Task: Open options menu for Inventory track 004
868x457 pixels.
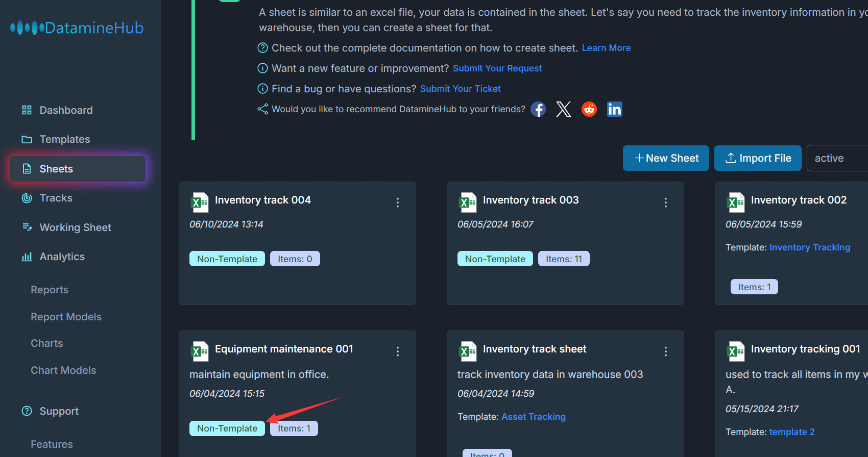Action: tap(398, 202)
